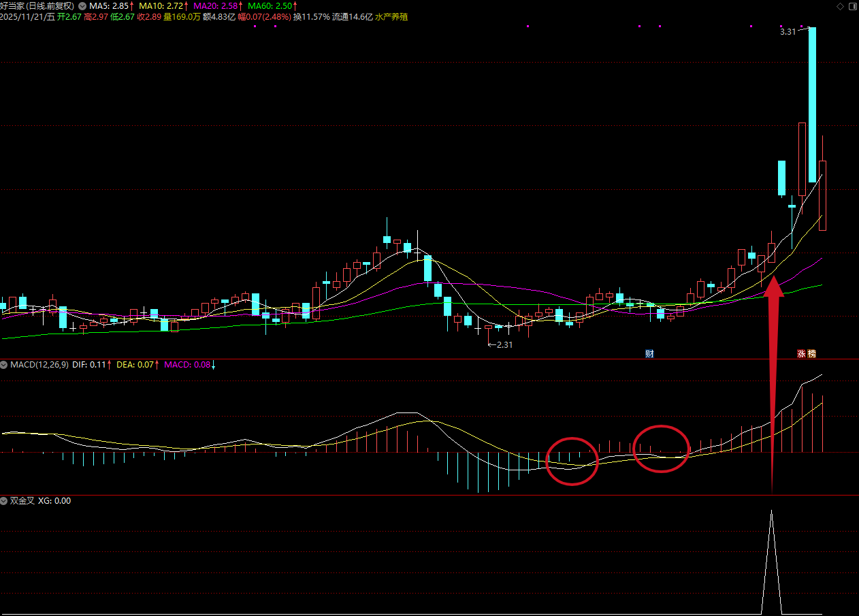Click the white 双金叉 signal spike
This screenshot has height=616, width=859.
click(771, 558)
